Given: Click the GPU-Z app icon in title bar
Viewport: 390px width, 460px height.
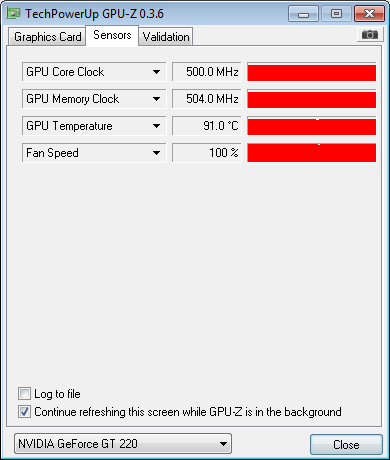Looking at the screenshot, I should tap(14, 13).
